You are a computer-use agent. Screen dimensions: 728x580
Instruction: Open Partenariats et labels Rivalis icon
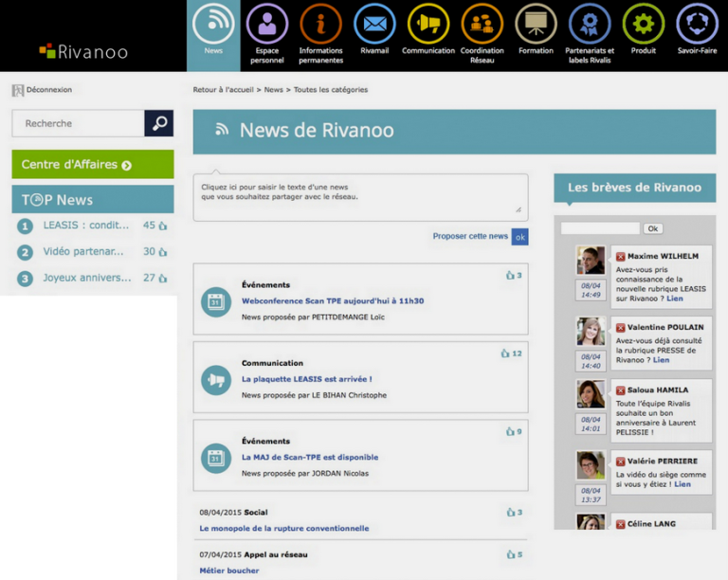click(x=590, y=24)
